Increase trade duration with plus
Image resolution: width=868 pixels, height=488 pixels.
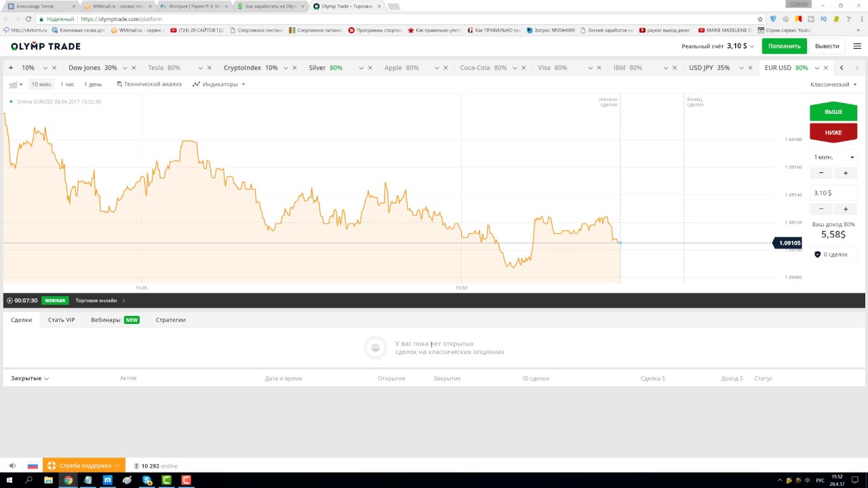pos(846,174)
